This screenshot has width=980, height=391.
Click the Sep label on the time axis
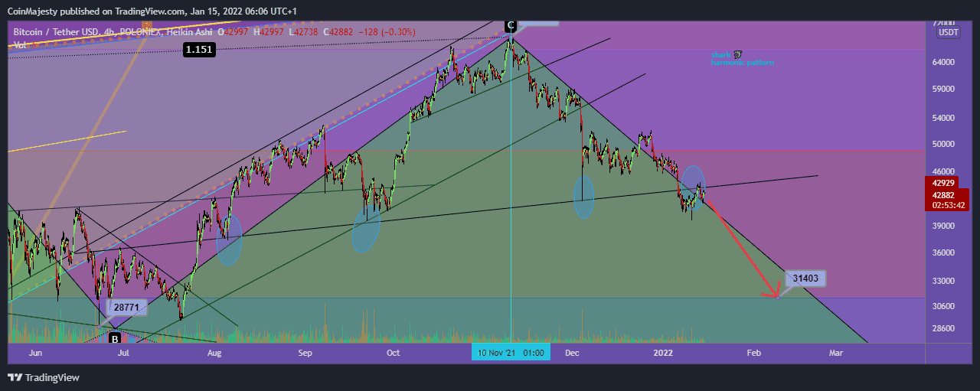305,354
